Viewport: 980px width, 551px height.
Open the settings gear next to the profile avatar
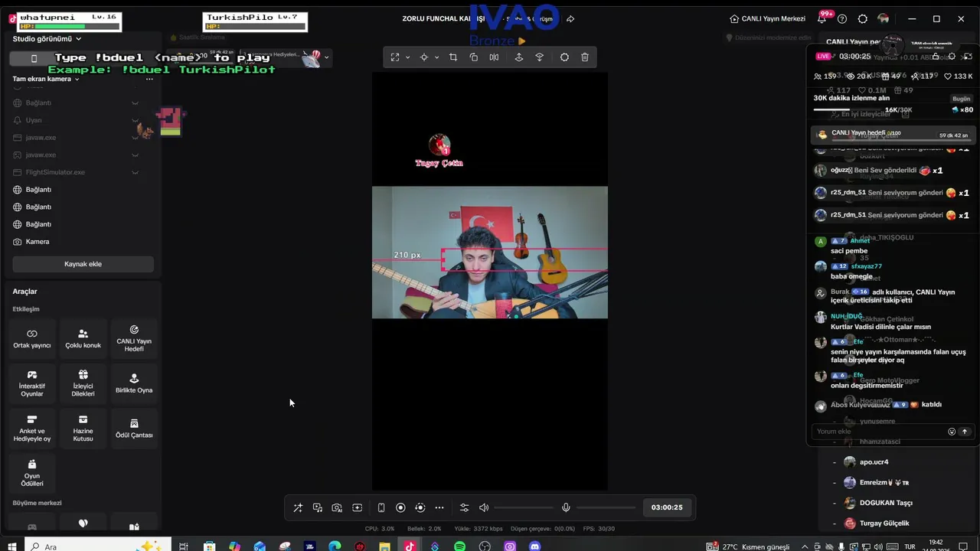863,18
